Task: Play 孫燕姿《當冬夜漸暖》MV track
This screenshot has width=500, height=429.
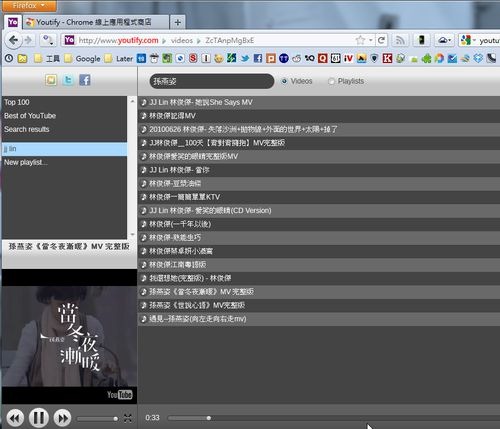Action: pyautogui.click(x=319, y=292)
